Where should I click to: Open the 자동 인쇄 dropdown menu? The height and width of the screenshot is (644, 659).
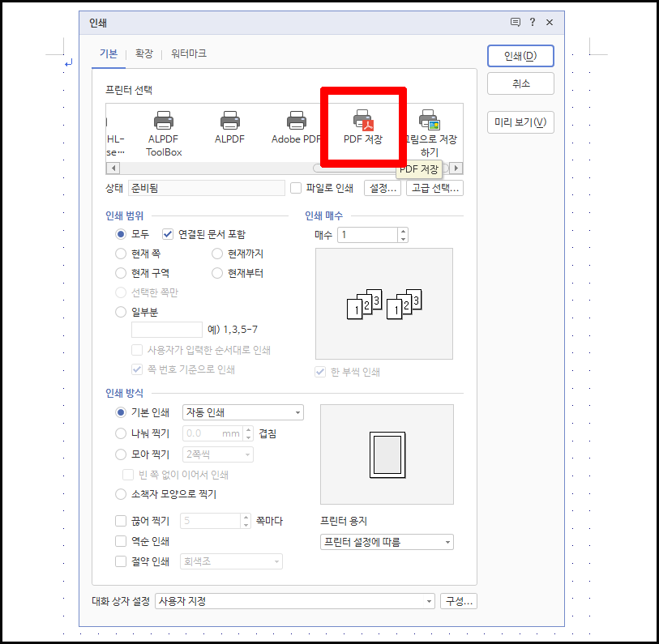pos(297,412)
